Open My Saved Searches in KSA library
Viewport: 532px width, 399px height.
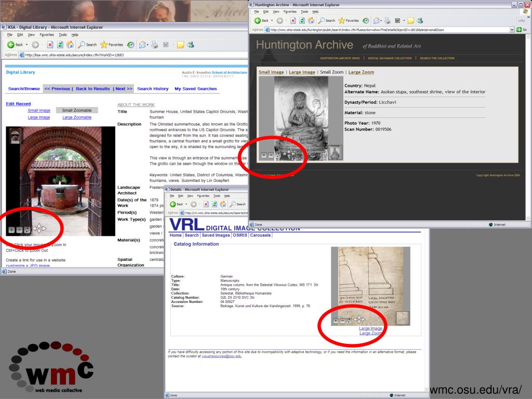[x=196, y=88]
